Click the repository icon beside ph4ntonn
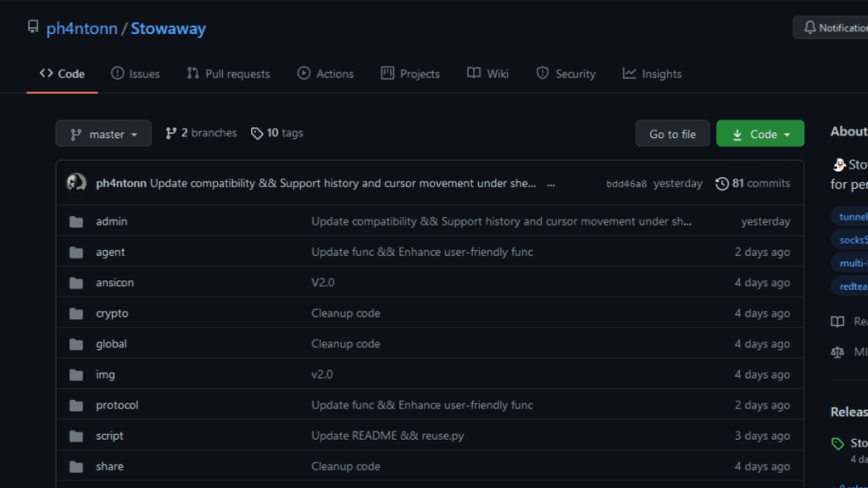Image resolution: width=868 pixels, height=488 pixels. (33, 26)
